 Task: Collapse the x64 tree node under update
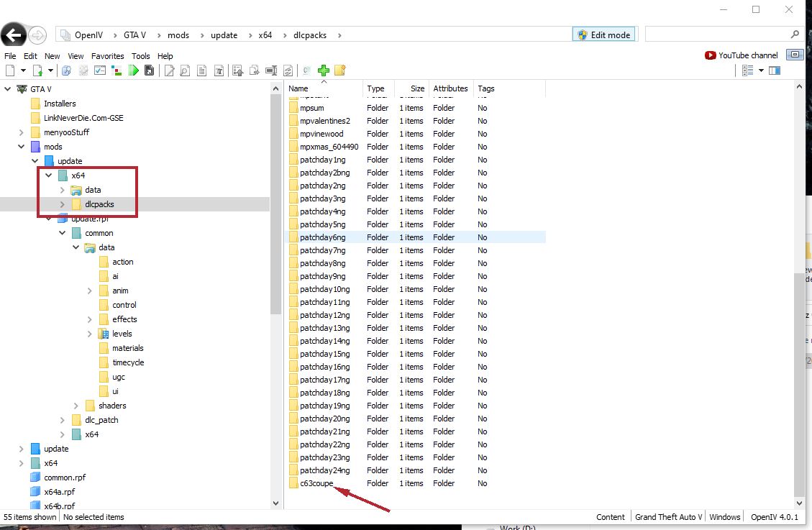pyautogui.click(x=48, y=175)
